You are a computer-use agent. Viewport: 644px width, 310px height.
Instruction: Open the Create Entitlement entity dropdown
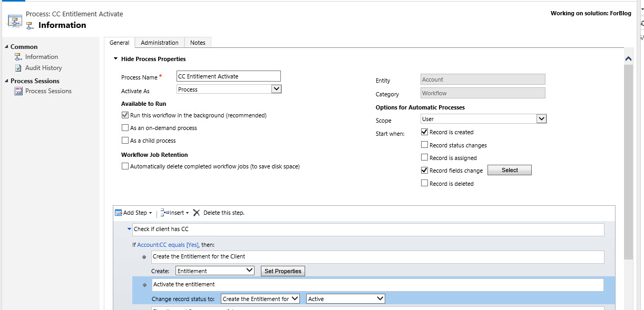click(x=215, y=271)
